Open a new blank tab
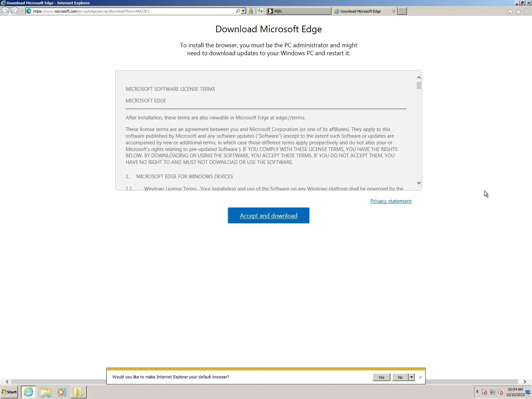Screen dimensions: 532x399 pyautogui.click(x=402, y=11)
